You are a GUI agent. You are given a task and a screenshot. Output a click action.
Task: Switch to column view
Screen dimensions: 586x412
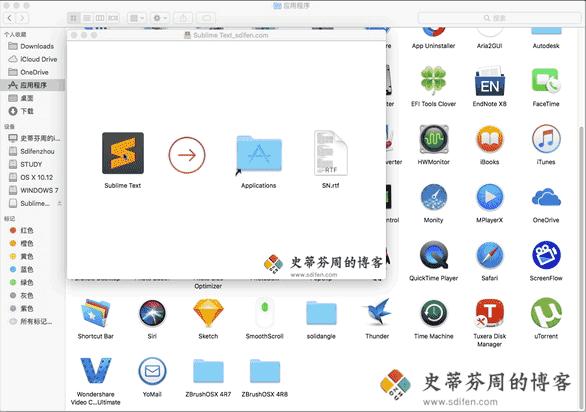[x=100, y=18]
